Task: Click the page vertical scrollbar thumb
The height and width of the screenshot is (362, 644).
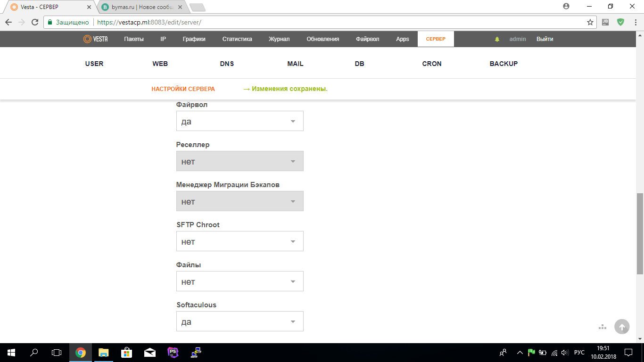Action: point(640,233)
